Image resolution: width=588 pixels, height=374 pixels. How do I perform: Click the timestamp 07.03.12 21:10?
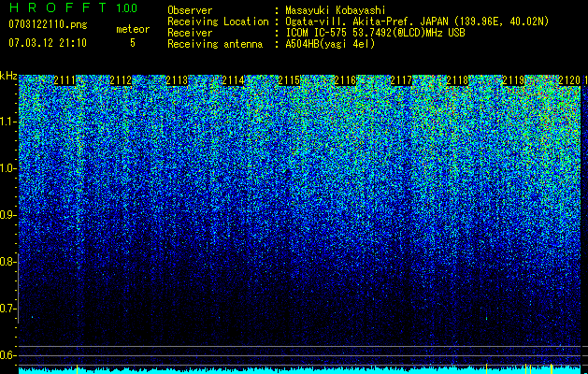[48, 43]
